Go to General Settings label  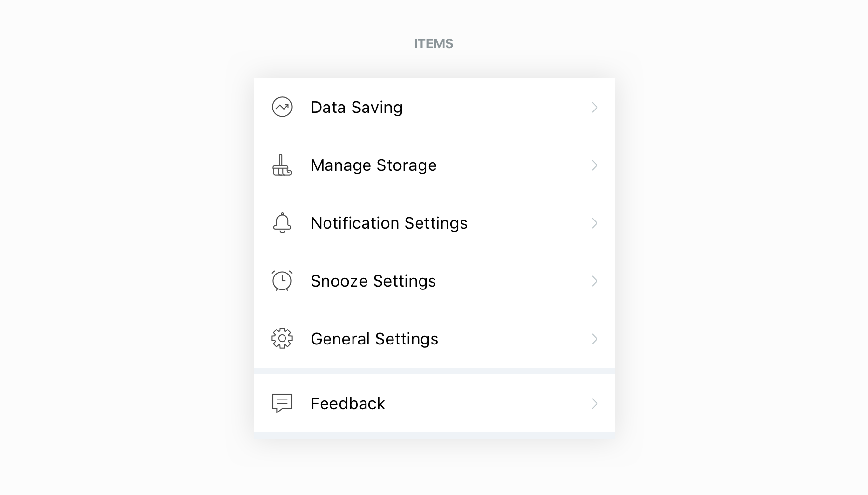(x=375, y=339)
